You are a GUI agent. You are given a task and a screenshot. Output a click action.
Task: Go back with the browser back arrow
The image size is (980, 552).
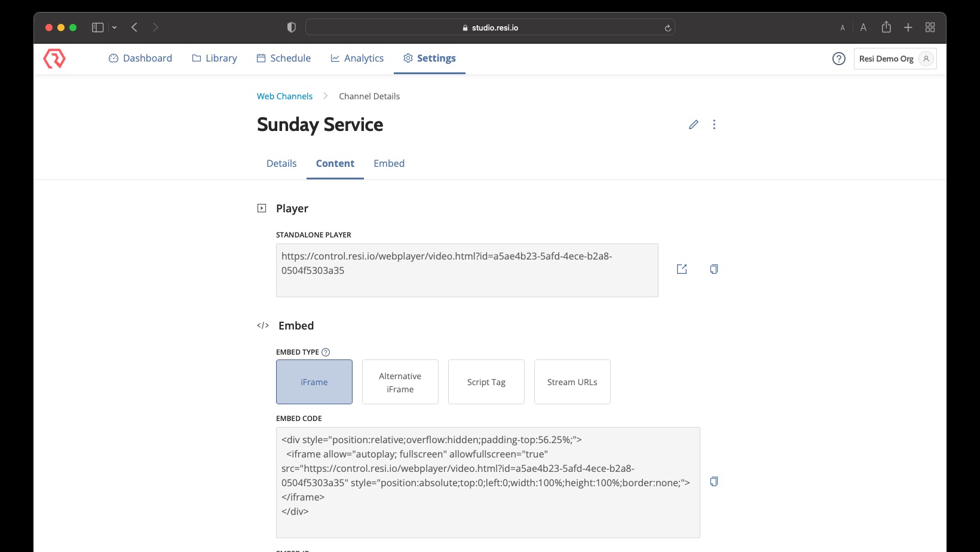134,28
